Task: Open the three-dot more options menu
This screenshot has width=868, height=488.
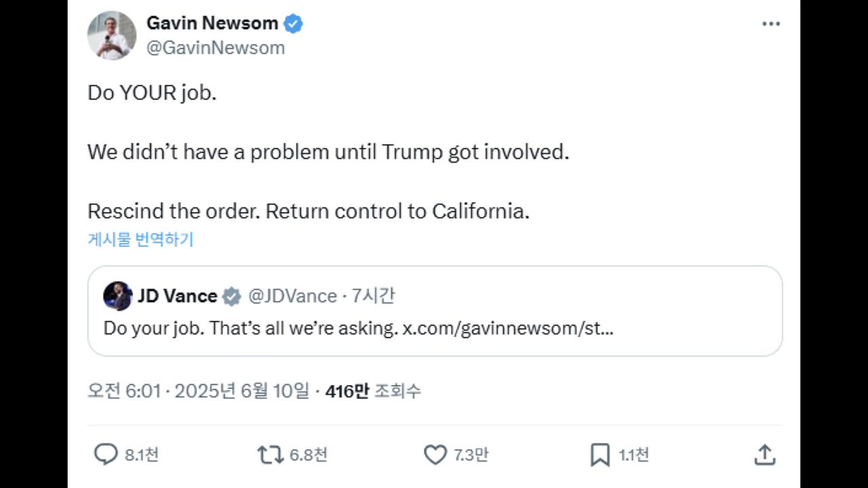Action: (x=771, y=24)
